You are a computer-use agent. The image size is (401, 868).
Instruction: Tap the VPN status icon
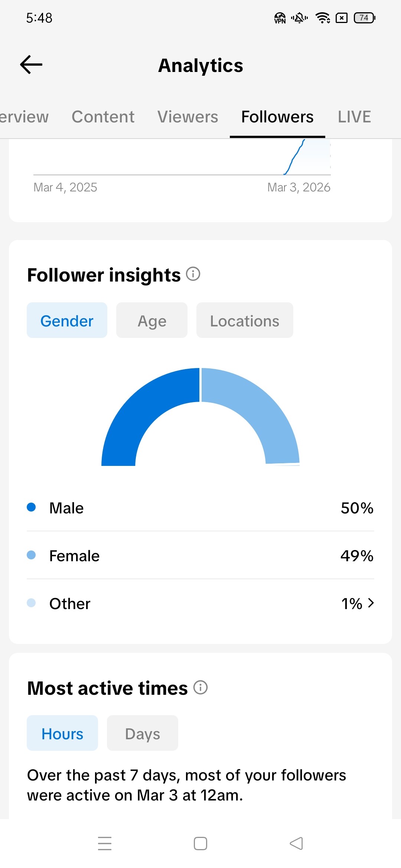[x=280, y=18]
